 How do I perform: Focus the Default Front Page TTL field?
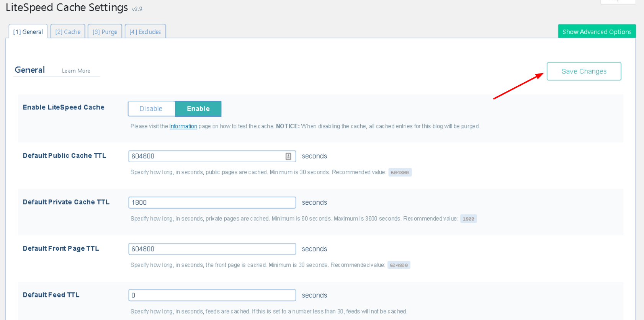pyautogui.click(x=212, y=249)
